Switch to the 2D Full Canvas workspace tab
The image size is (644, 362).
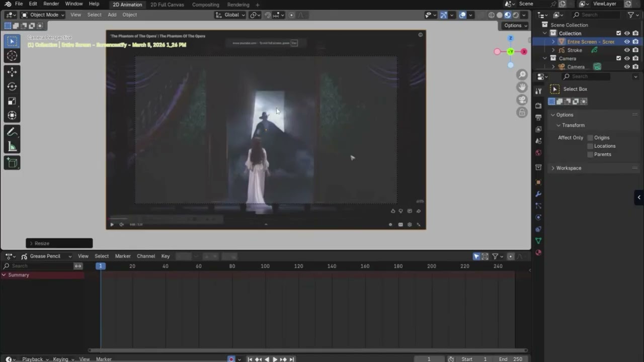(167, 5)
